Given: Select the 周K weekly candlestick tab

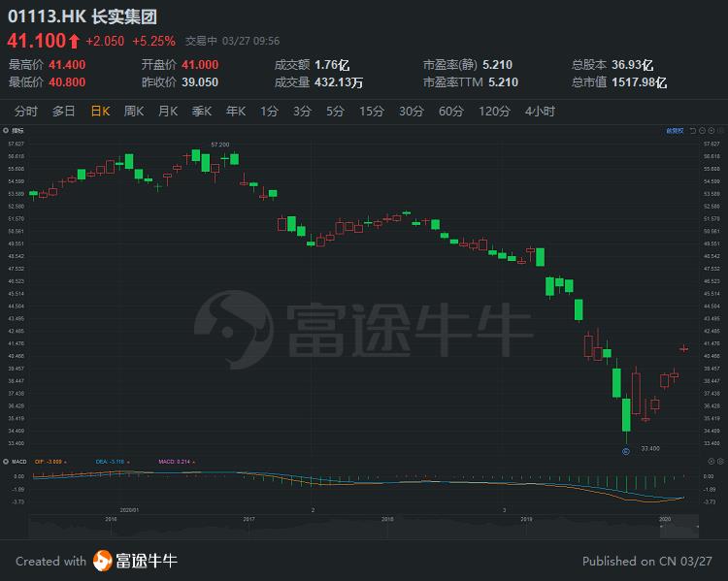Looking at the screenshot, I should [134, 112].
